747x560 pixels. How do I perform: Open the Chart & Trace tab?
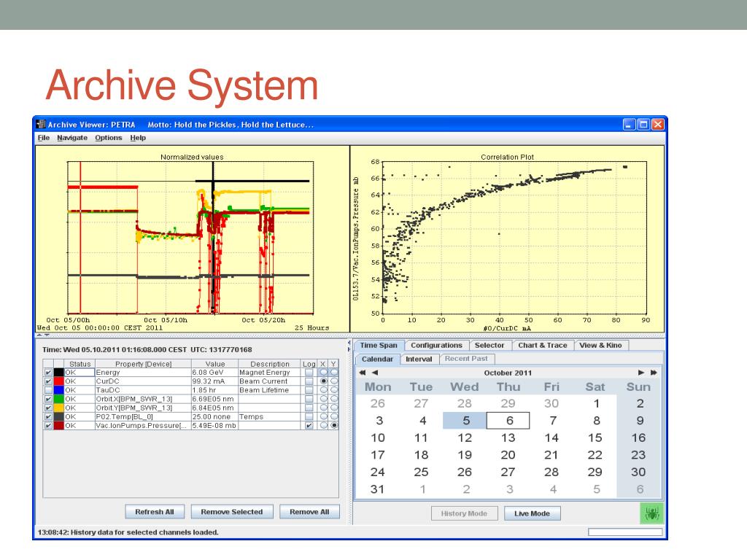(543, 345)
